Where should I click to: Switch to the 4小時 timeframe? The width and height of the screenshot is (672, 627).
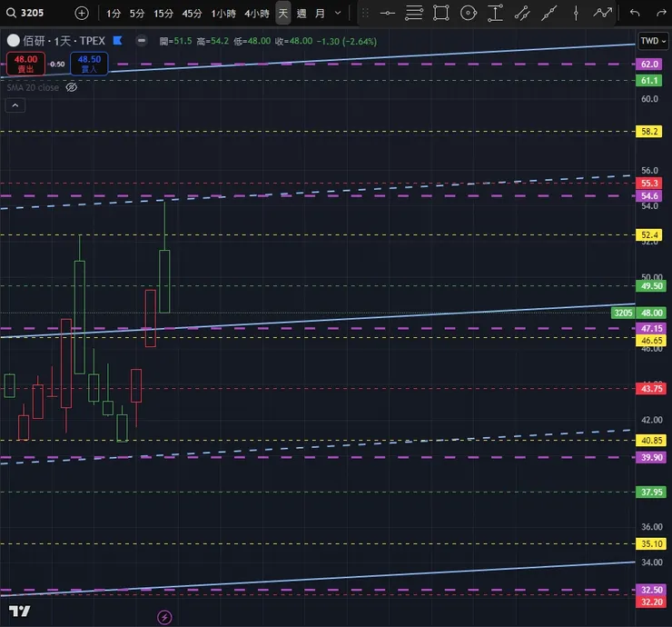click(x=257, y=14)
